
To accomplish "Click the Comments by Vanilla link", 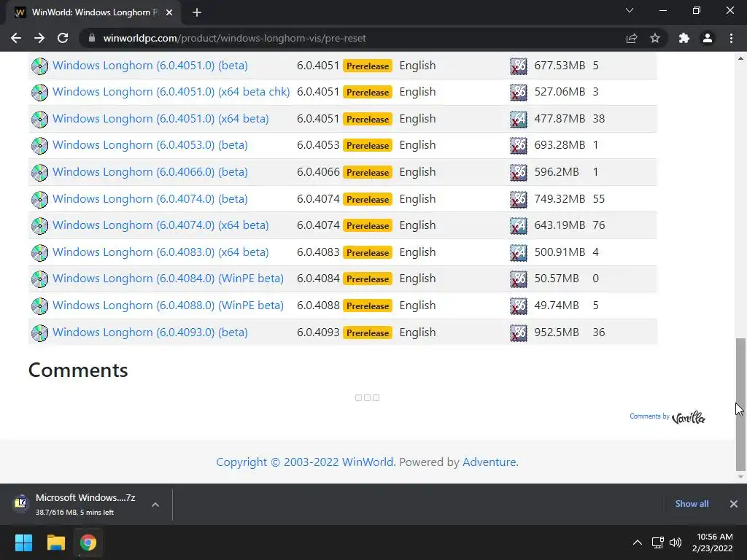I will coord(667,417).
